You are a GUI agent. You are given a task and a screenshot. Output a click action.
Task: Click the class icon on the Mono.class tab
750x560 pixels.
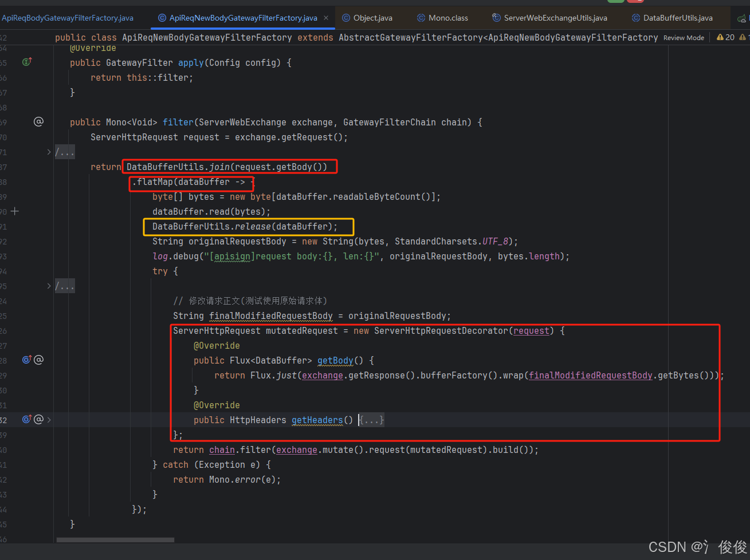pos(421,18)
